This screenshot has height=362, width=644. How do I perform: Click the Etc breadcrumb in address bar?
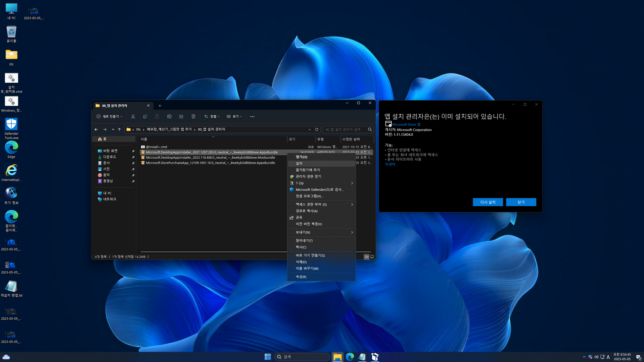(139, 130)
